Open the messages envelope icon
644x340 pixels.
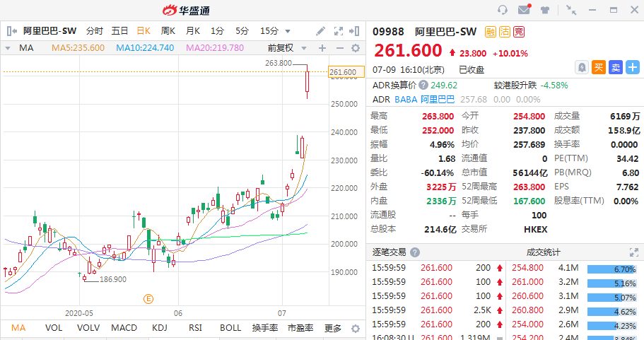click(524, 10)
